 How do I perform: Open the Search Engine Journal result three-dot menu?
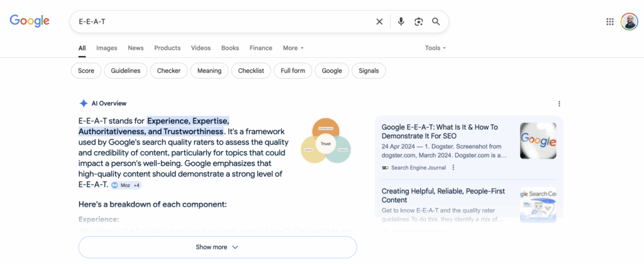click(x=453, y=168)
